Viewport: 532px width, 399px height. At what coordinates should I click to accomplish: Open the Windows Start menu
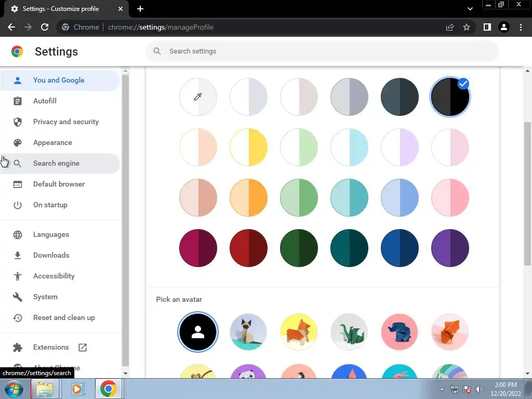(14, 389)
